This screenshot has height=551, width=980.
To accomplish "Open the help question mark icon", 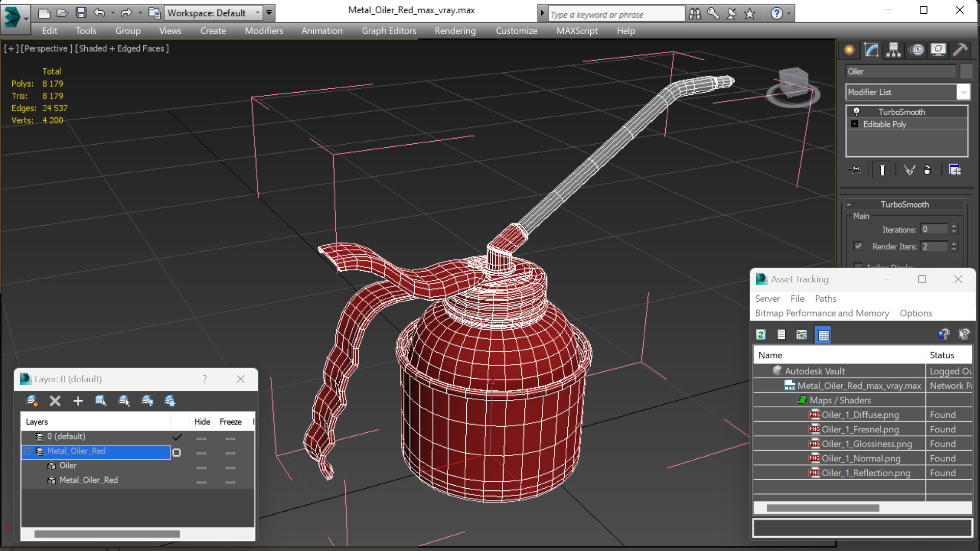I will pos(776,14).
